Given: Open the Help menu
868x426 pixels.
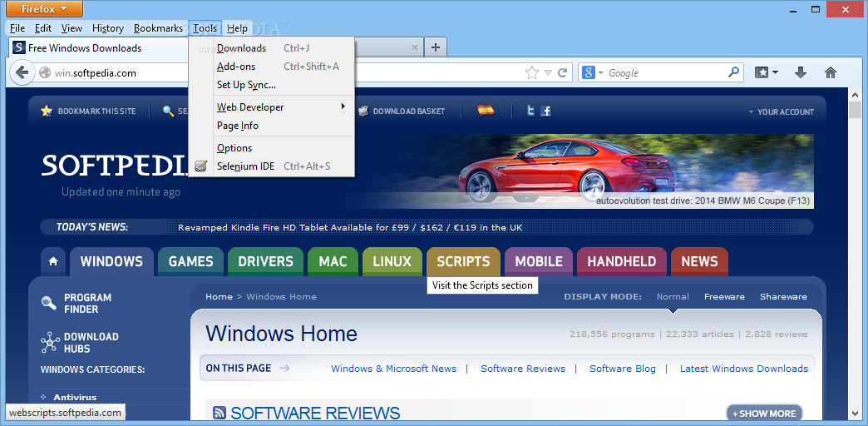Looking at the screenshot, I should click(x=238, y=28).
